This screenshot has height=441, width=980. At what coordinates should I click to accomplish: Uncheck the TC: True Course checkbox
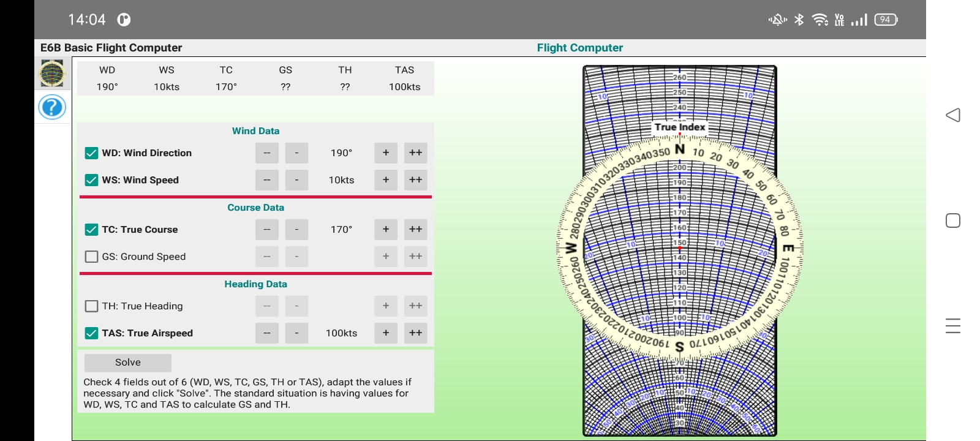[91, 230]
